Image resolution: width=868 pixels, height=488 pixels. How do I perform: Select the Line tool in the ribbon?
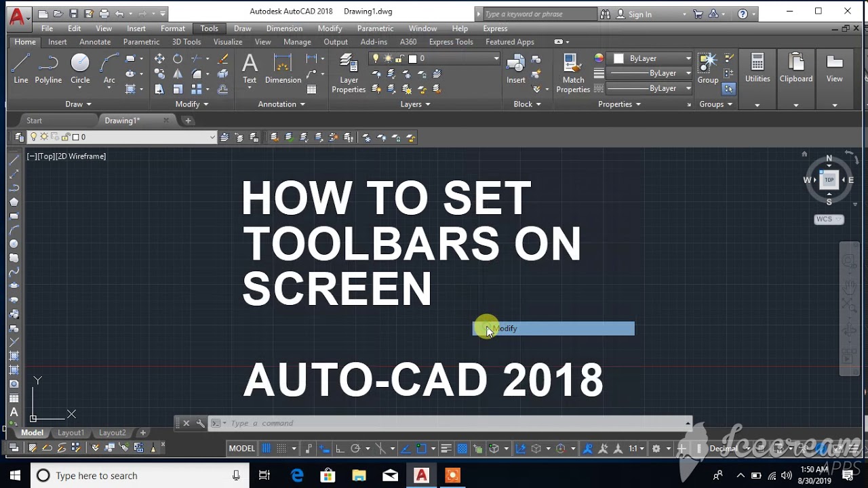pyautogui.click(x=21, y=70)
